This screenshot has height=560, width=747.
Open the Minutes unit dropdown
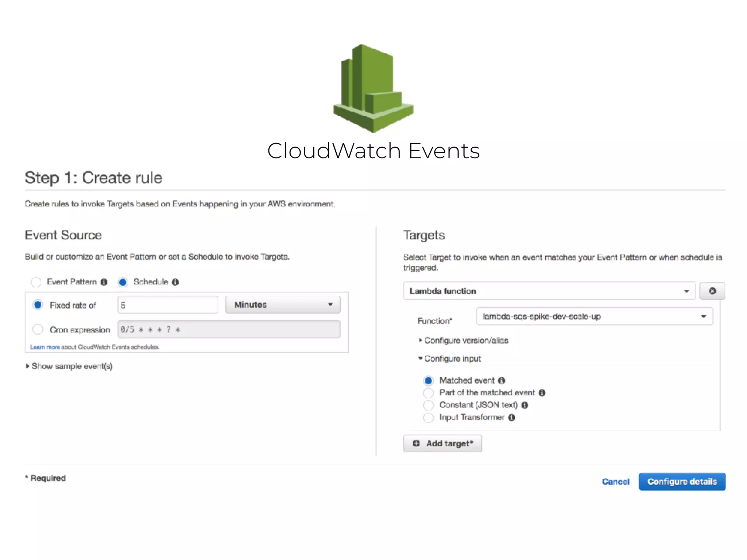point(283,305)
